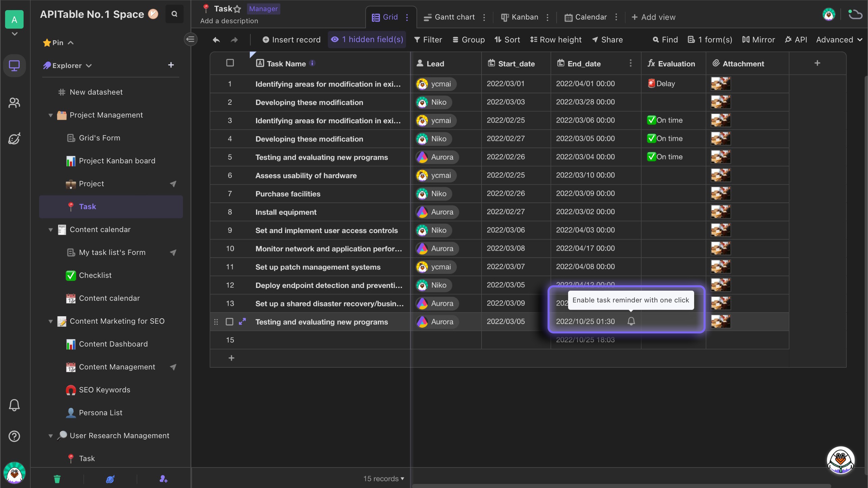Open the Contacts icon in the left rail
This screenshot has width=868, height=488.
coord(14,102)
